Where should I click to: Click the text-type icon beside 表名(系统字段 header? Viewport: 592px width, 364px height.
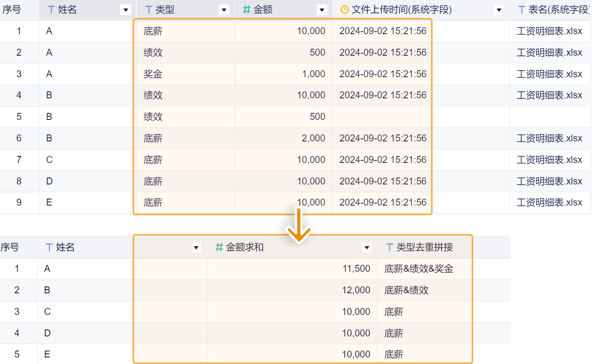(x=522, y=10)
